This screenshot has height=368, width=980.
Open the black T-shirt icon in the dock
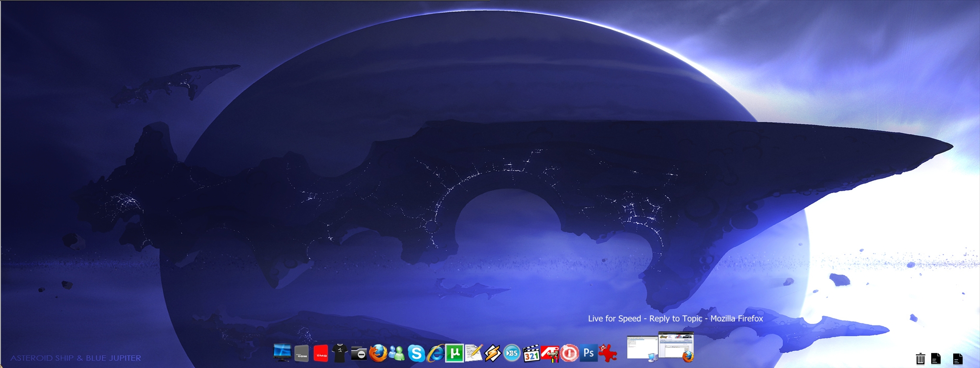(x=340, y=353)
